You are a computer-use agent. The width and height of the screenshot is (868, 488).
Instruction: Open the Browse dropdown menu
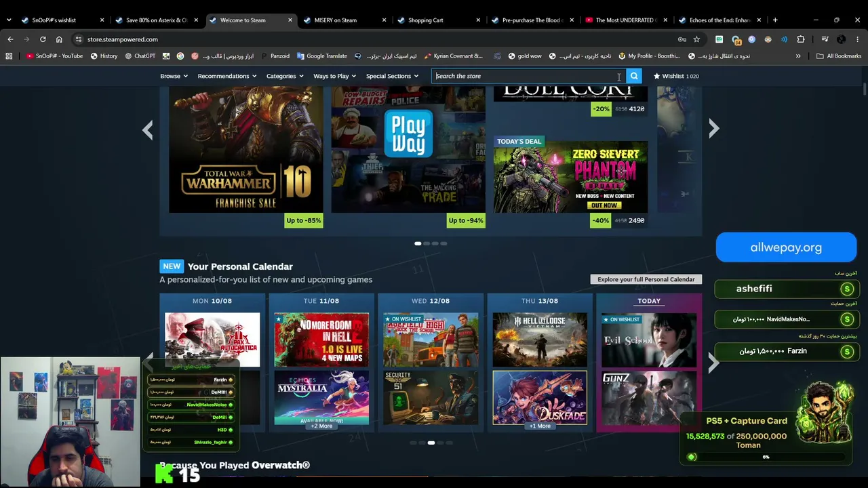(x=174, y=76)
